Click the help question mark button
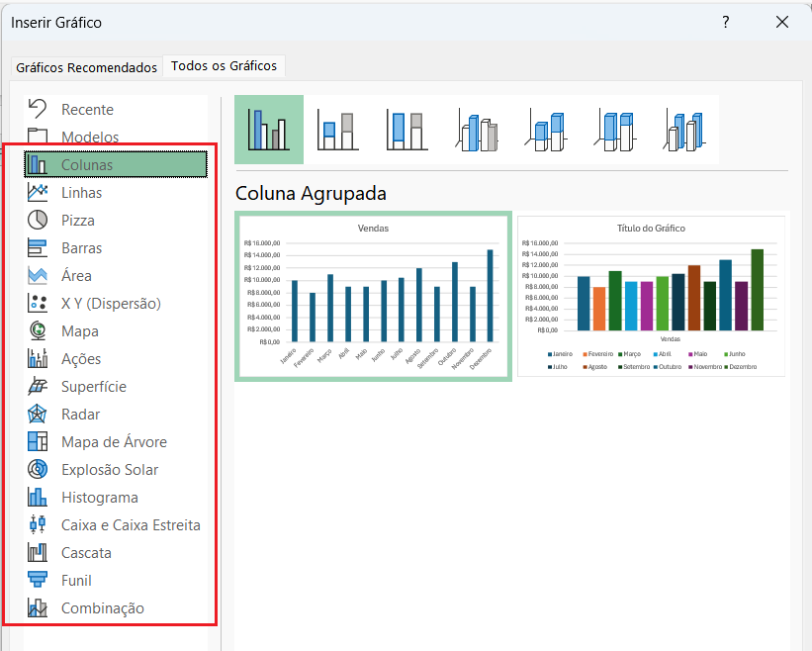This screenshot has width=812, height=651. [x=725, y=22]
